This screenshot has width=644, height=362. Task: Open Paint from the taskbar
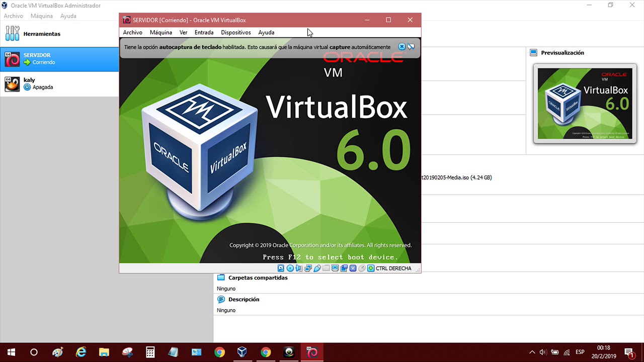[58, 352]
